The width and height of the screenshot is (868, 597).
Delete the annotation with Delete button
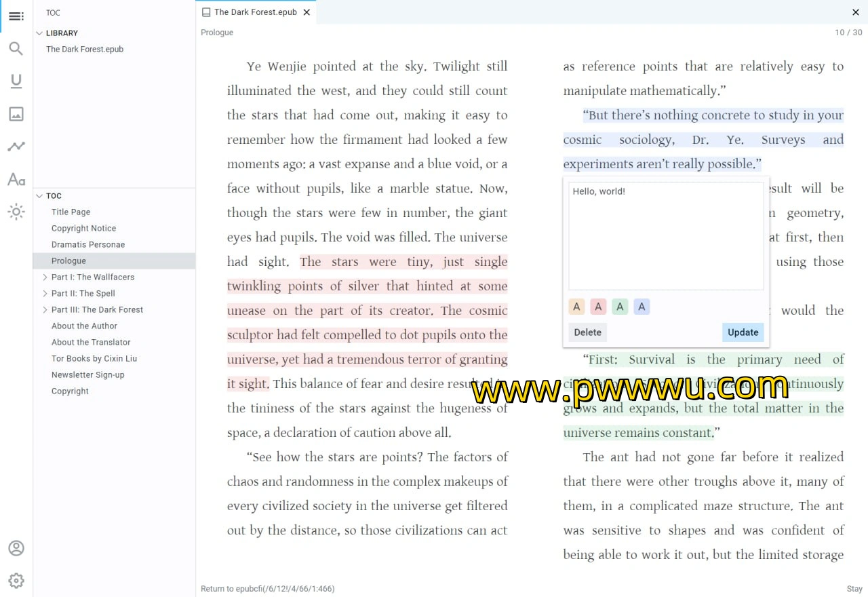[x=587, y=332]
